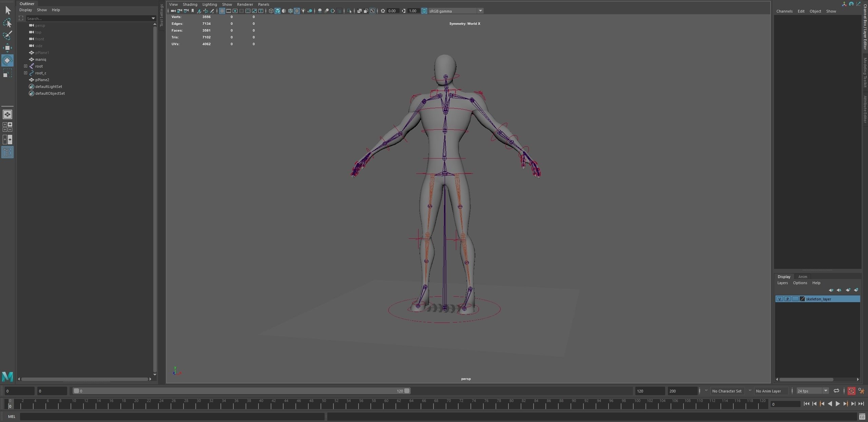Switch to single pane layout
Image resolution: width=868 pixels, height=422 pixels.
click(7, 114)
